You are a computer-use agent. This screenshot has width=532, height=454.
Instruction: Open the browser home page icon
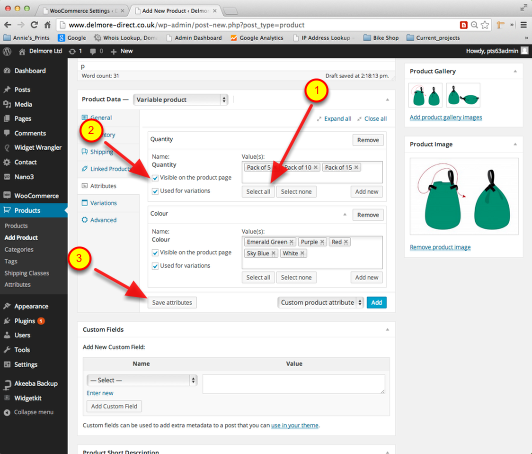pyautogui.click(x=48, y=25)
